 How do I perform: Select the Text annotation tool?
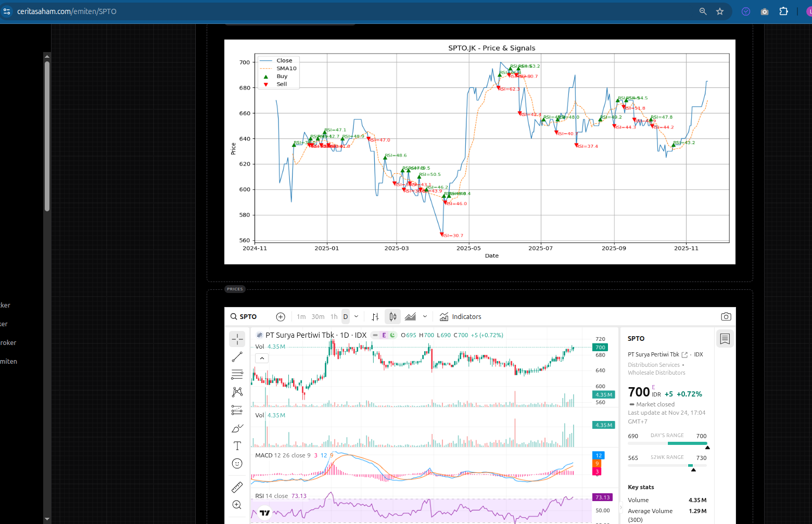[237, 446]
